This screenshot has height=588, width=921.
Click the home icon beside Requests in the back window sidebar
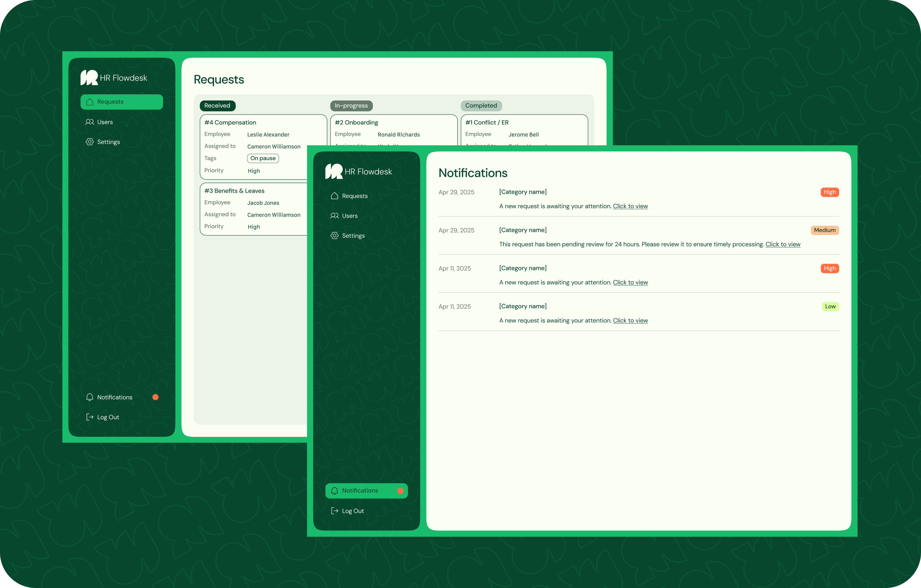click(90, 102)
